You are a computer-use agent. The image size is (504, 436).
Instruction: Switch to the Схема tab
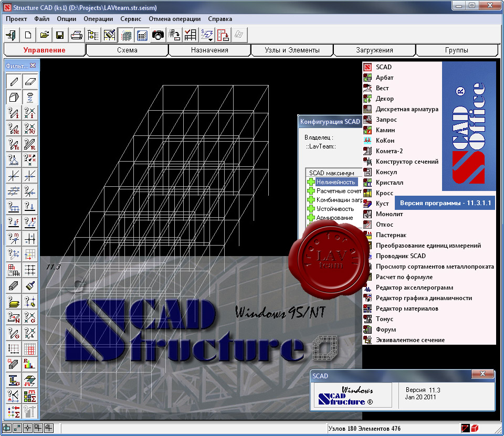[127, 50]
